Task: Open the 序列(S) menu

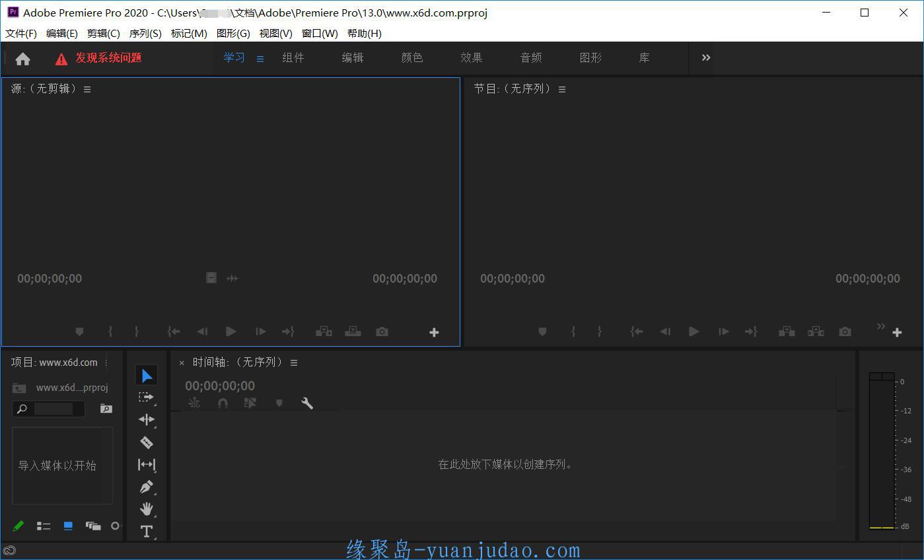Action: click(145, 33)
